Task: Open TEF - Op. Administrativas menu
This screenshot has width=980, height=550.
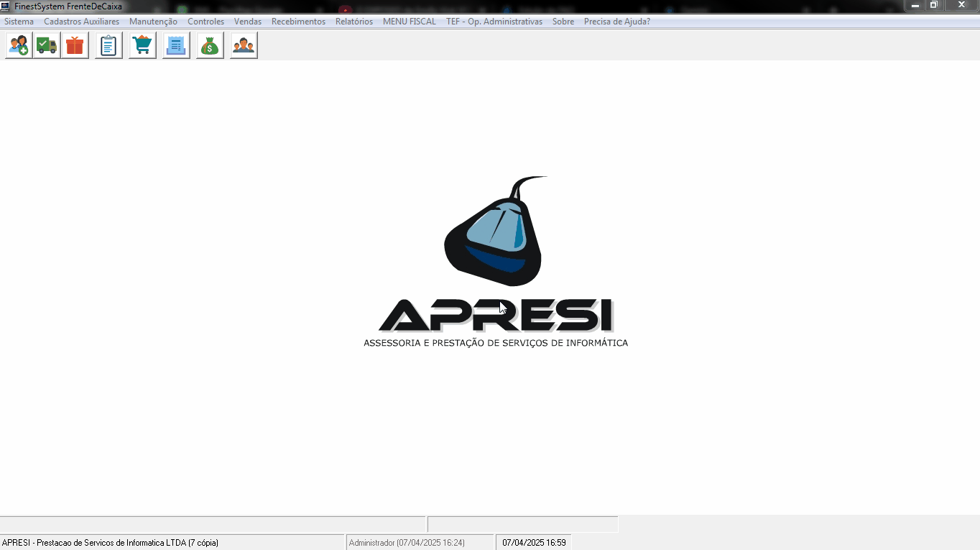Action: pos(494,22)
